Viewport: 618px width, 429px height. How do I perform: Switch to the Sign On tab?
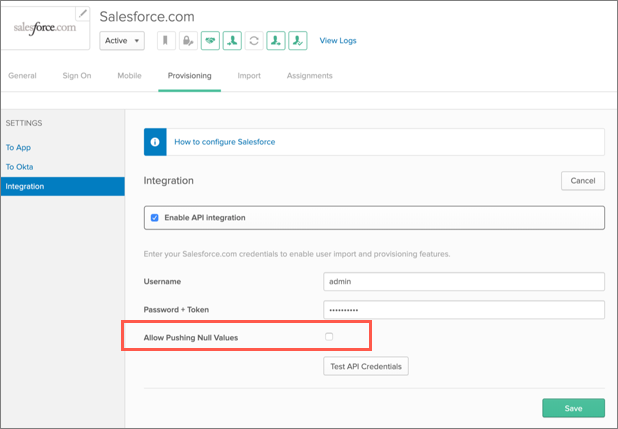pyautogui.click(x=77, y=76)
